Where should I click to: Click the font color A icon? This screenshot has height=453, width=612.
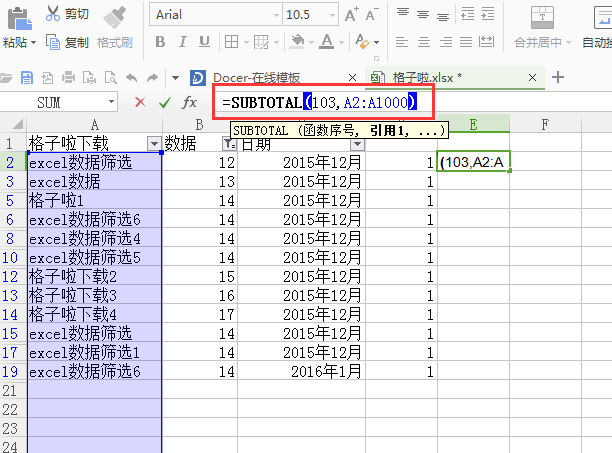point(327,41)
